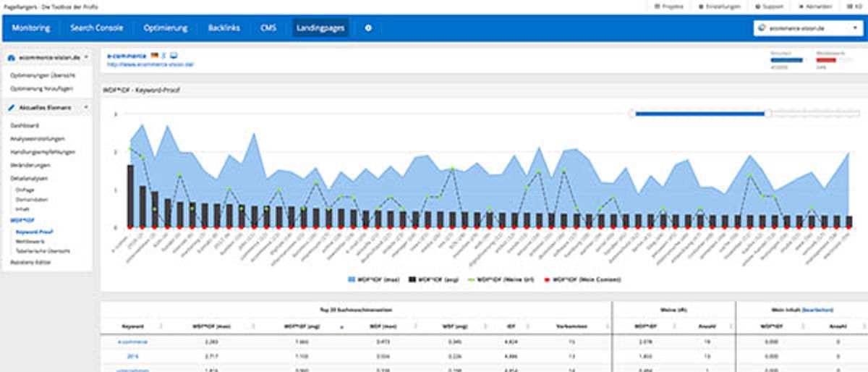Sort table by WDF (avg) column
Screen dimensions: 868x372
[455, 326]
